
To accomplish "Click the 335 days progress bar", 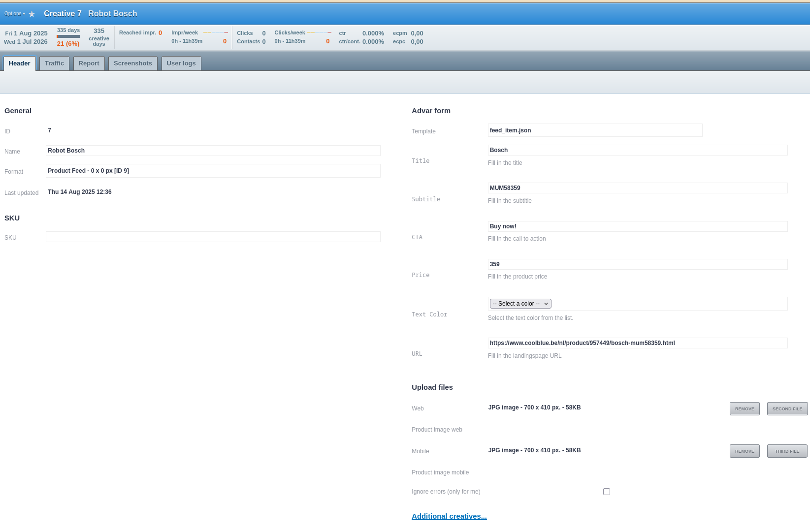I will 68,36.
